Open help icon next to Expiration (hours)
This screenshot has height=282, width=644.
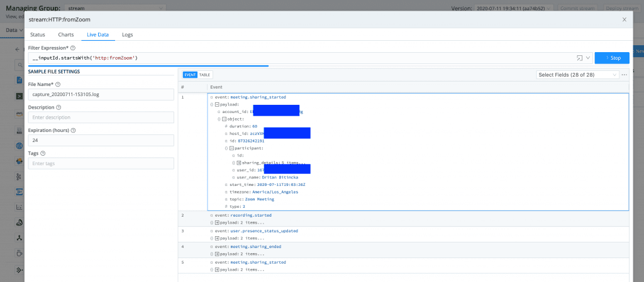[74, 131]
